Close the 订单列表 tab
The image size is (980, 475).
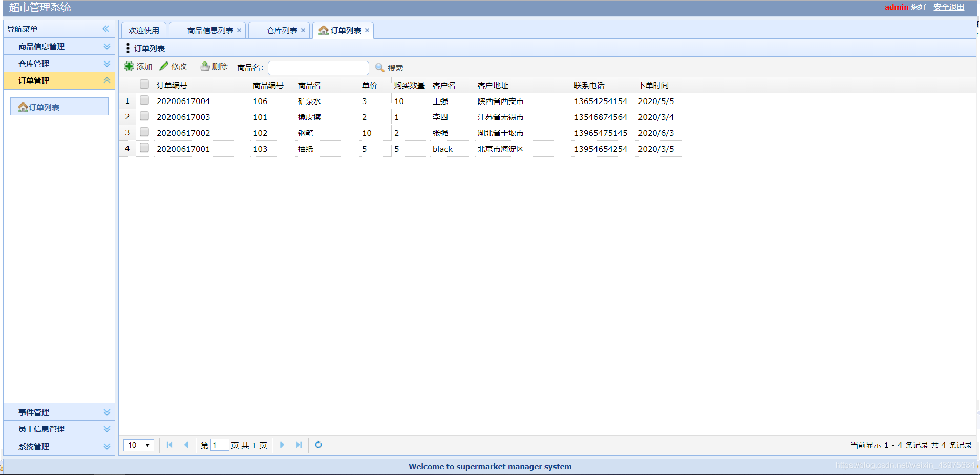367,31
